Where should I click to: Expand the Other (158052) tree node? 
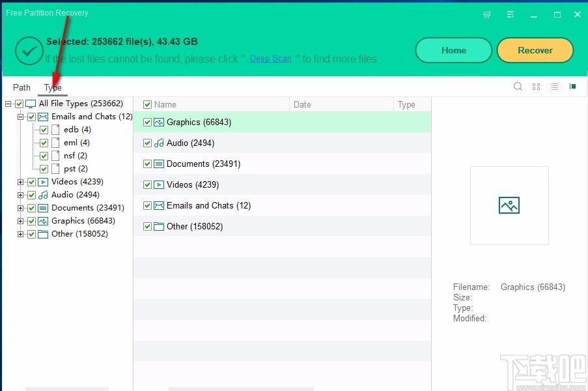click(21, 234)
